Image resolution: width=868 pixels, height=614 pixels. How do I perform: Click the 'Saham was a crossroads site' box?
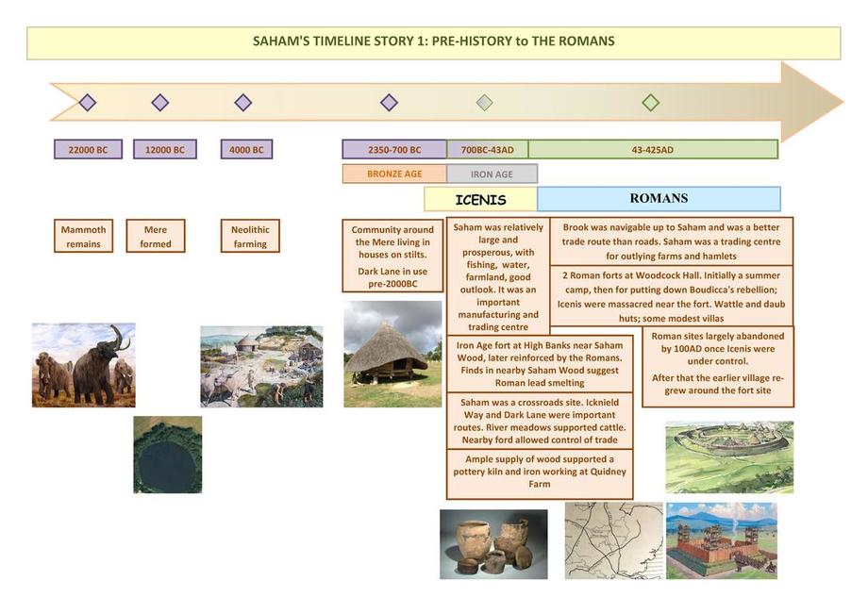540,421
